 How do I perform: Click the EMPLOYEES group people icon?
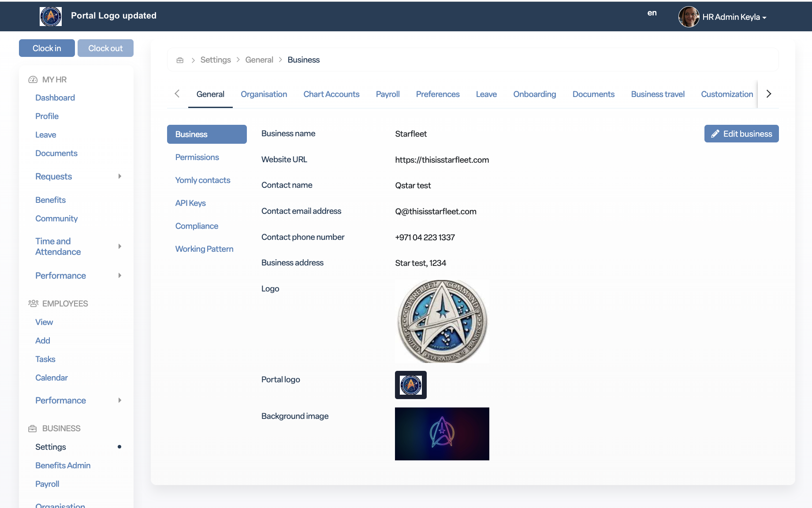pos(33,303)
